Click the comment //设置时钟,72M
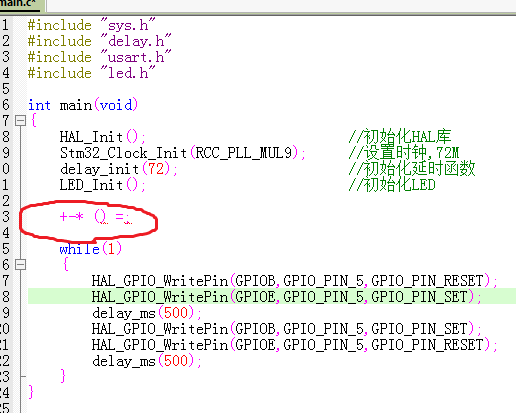Viewport: 516px width, 413px height. pyautogui.click(x=404, y=153)
